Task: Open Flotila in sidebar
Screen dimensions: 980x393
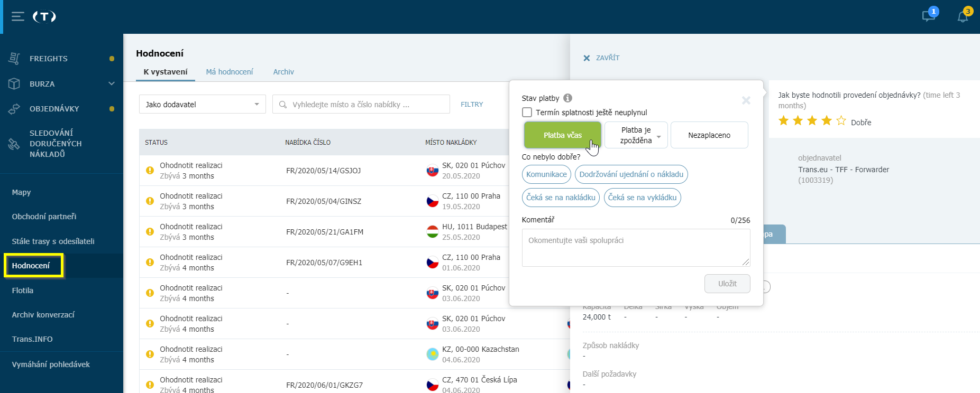Action: pos(23,291)
